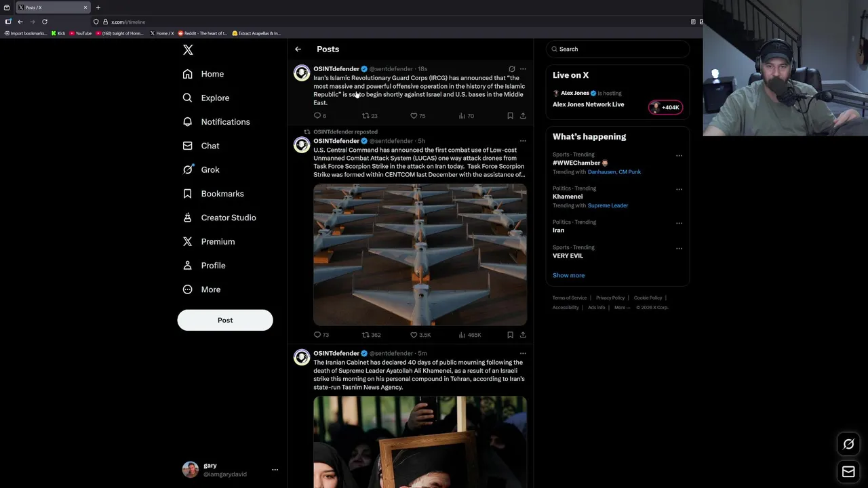Viewport: 868px width, 488px height.
Task: Open the YouTube bookmark
Action: pyautogui.click(x=81, y=33)
